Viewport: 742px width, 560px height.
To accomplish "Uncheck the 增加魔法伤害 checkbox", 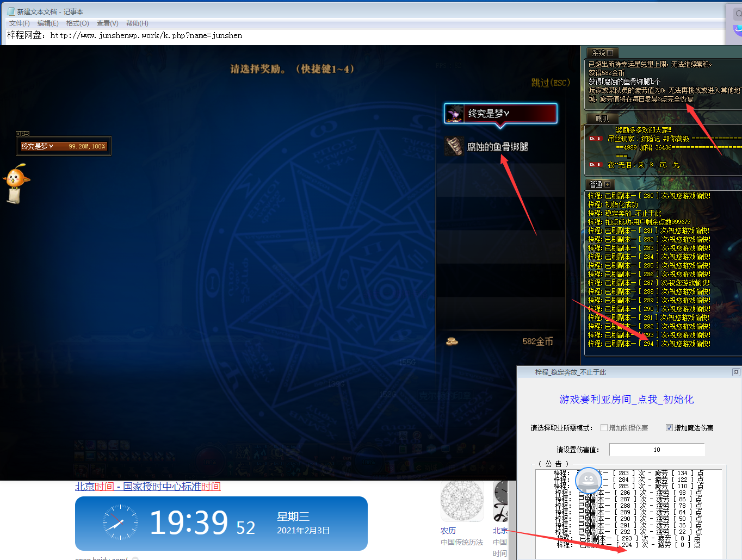I will pyautogui.click(x=670, y=428).
